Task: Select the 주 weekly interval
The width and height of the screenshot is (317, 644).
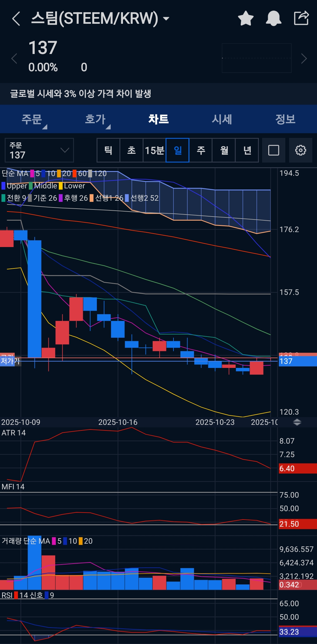Action: tap(201, 150)
